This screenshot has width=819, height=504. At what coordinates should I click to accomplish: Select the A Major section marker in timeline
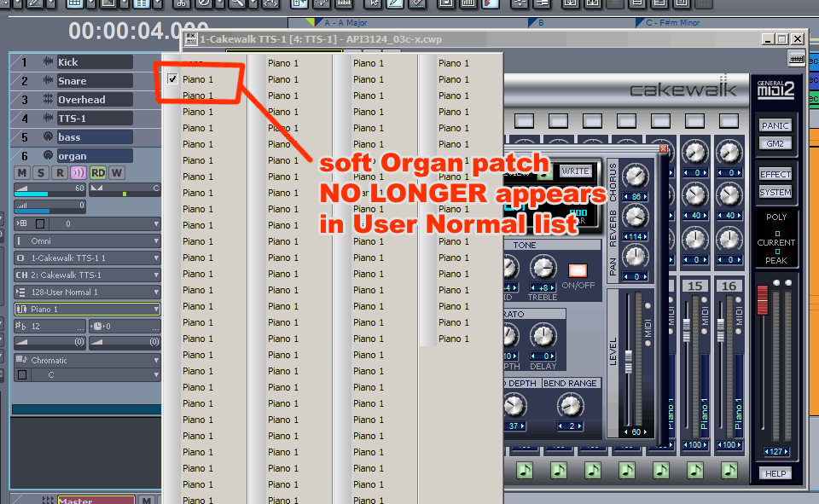click(341, 23)
